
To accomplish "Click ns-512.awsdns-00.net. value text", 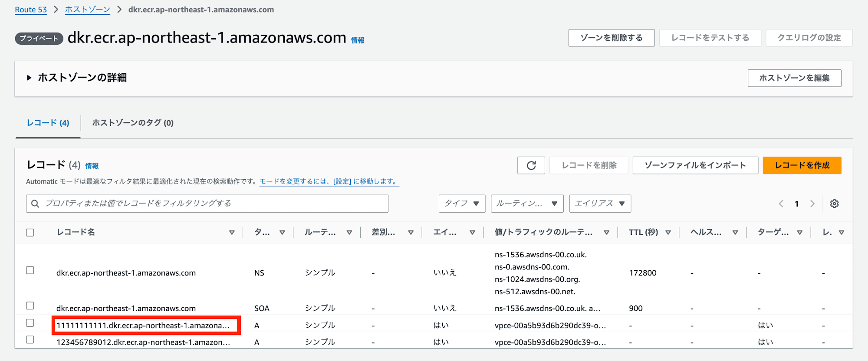I will click(x=535, y=292).
